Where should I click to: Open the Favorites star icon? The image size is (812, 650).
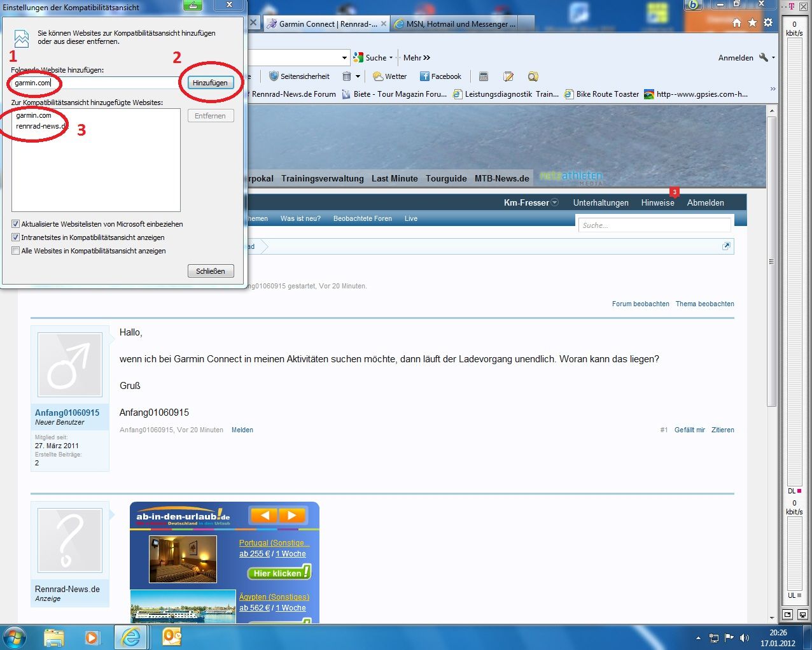(x=752, y=23)
